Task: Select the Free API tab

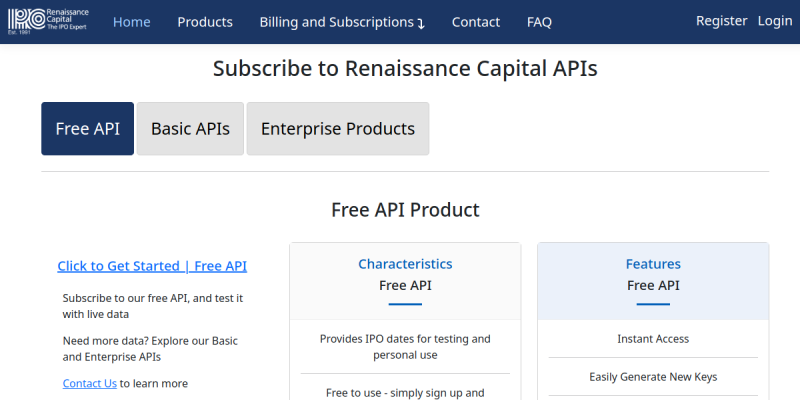Action: (x=88, y=129)
